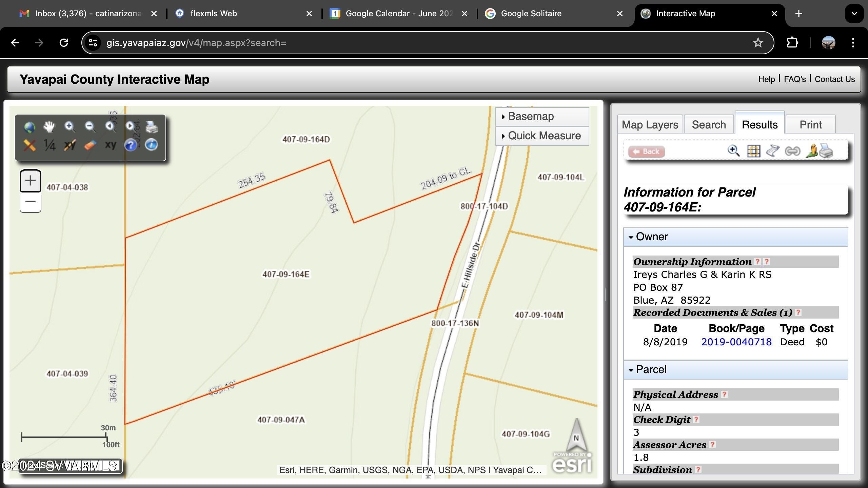Select the pan/hand tool
Viewport: 868px width, 488px height.
(50, 126)
